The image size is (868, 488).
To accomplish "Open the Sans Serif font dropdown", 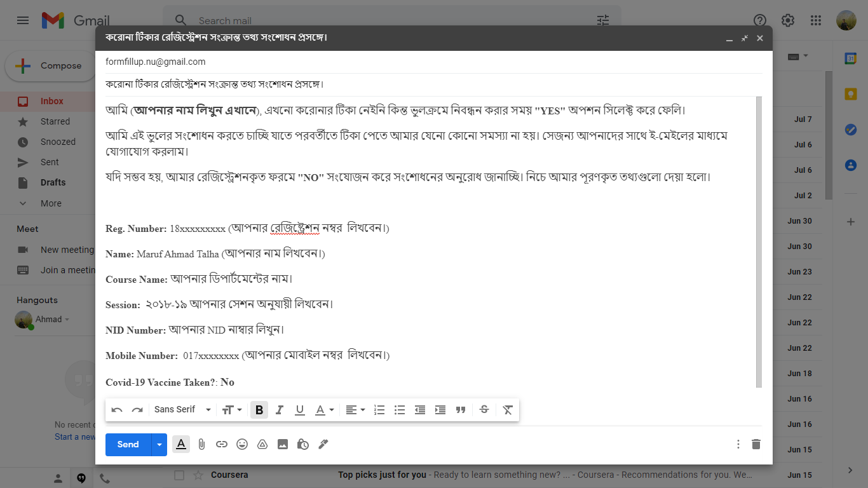I will 182,410.
